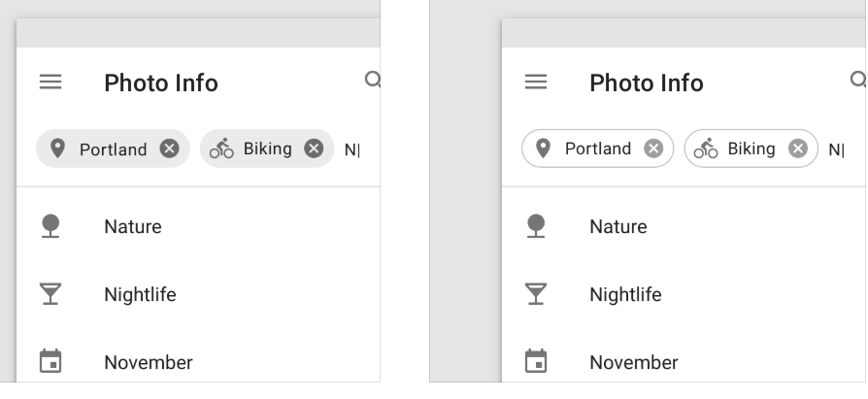The height and width of the screenshot is (399, 868).
Task: Remove the filled Biking chip
Action: pos(314,149)
